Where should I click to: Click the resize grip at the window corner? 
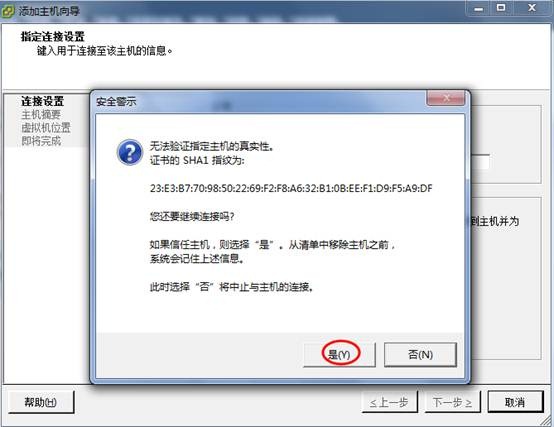point(546,420)
